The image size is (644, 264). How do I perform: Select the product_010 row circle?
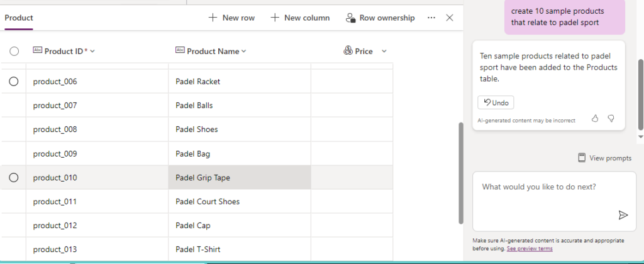pos(14,177)
